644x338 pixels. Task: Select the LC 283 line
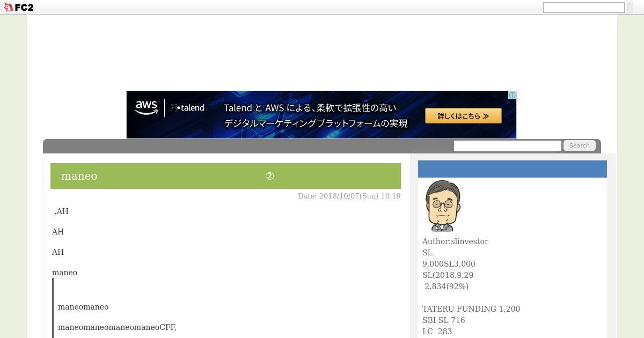(x=437, y=332)
